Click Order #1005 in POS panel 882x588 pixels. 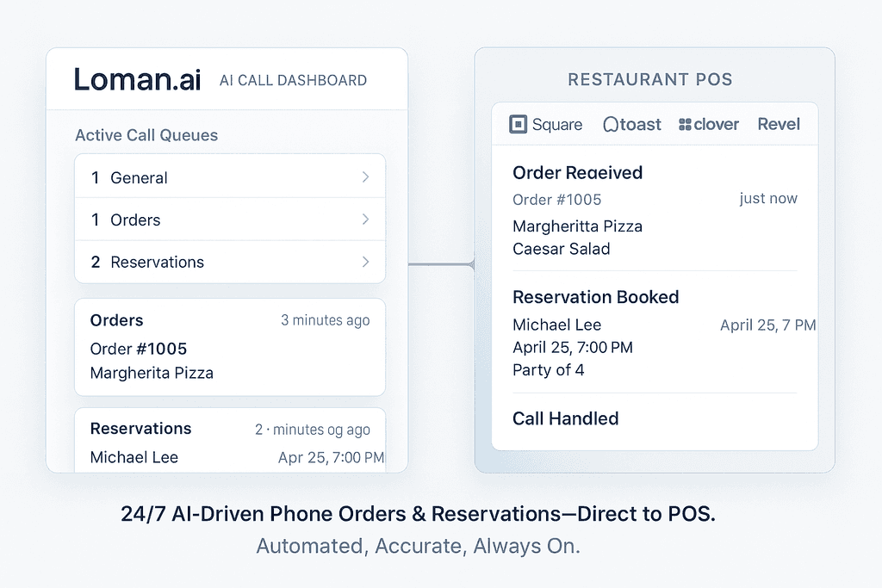[556, 200]
